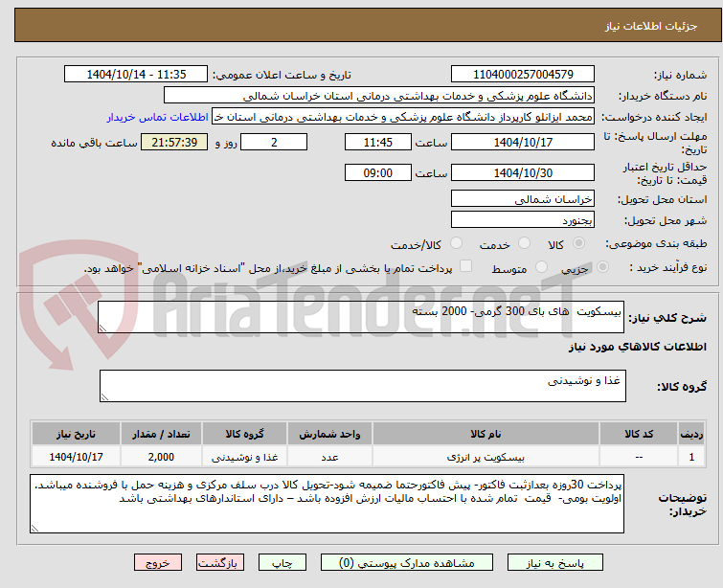This screenshot has width=723, height=588.
Task: Select the جزیی purchase type radio
Action: [602, 267]
